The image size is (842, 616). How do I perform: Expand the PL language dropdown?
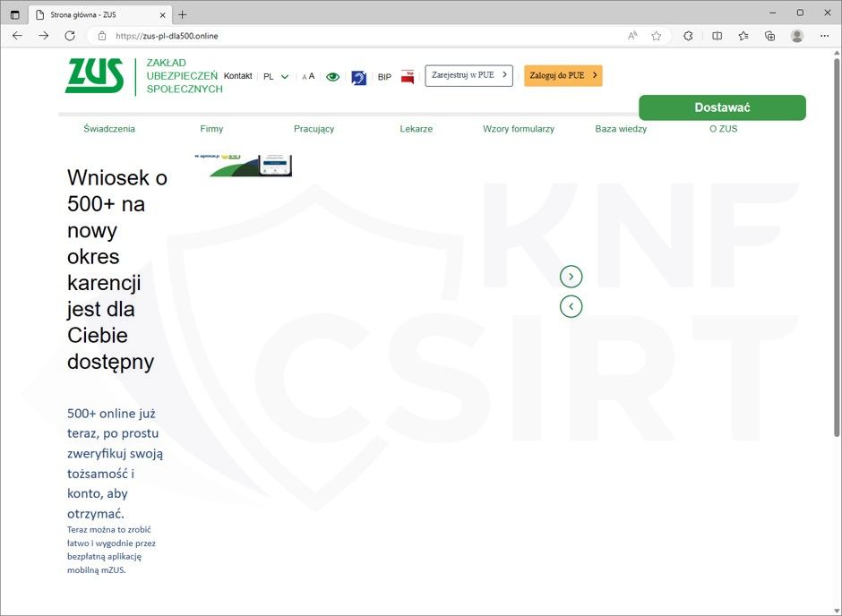[276, 77]
